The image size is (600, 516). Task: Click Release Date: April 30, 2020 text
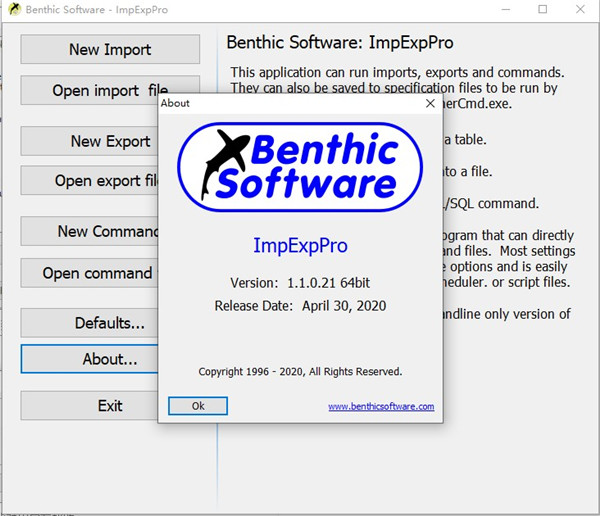[x=300, y=306]
